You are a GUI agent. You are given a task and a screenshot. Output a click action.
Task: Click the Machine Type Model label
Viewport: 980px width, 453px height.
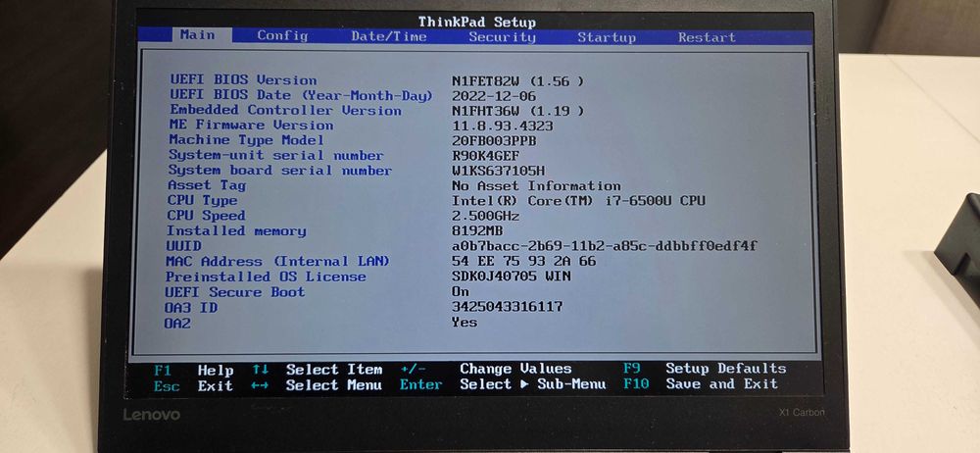tap(247, 140)
